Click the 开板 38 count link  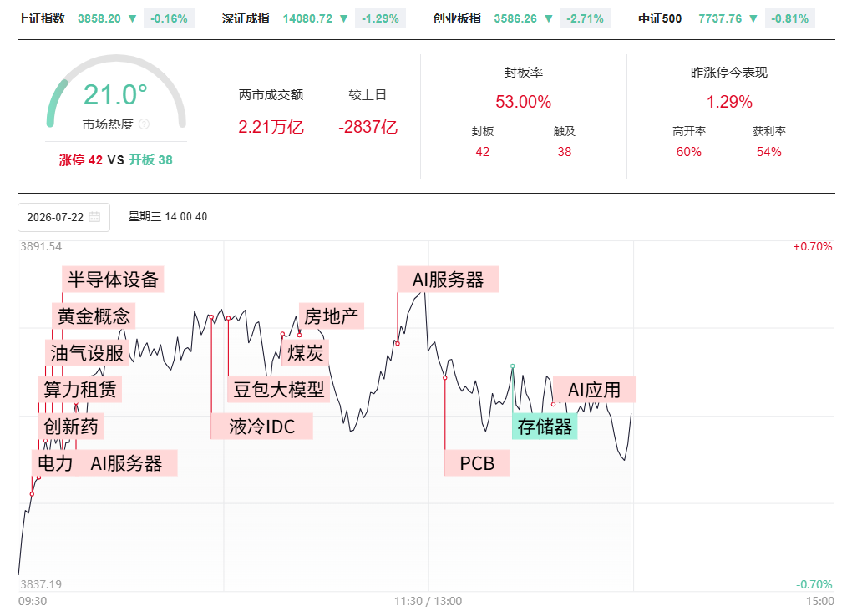(x=150, y=160)
